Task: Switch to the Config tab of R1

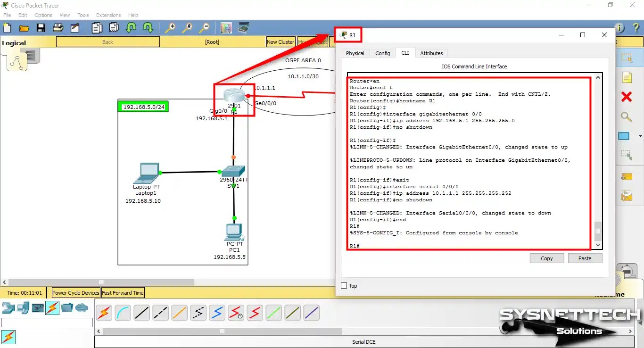Action: coord(382,53)
